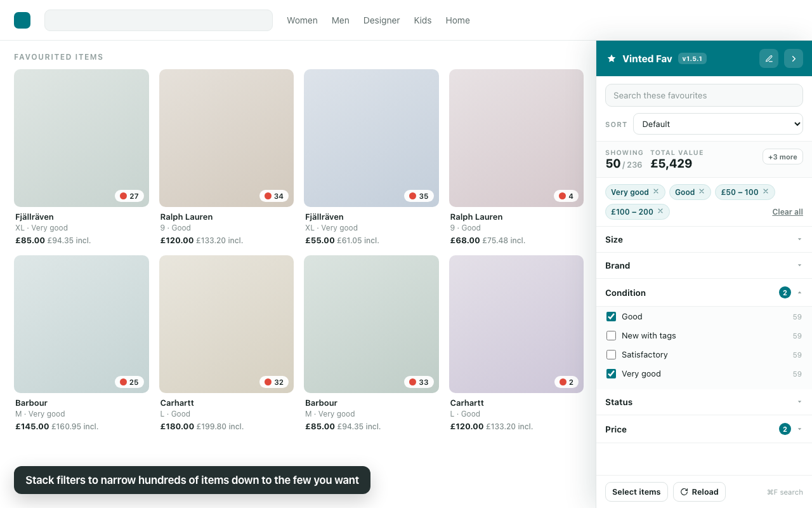The height and width of the screenshot is (508, 812).
Task: Click the reload icon in the Reload button
Action: point(684,491)
